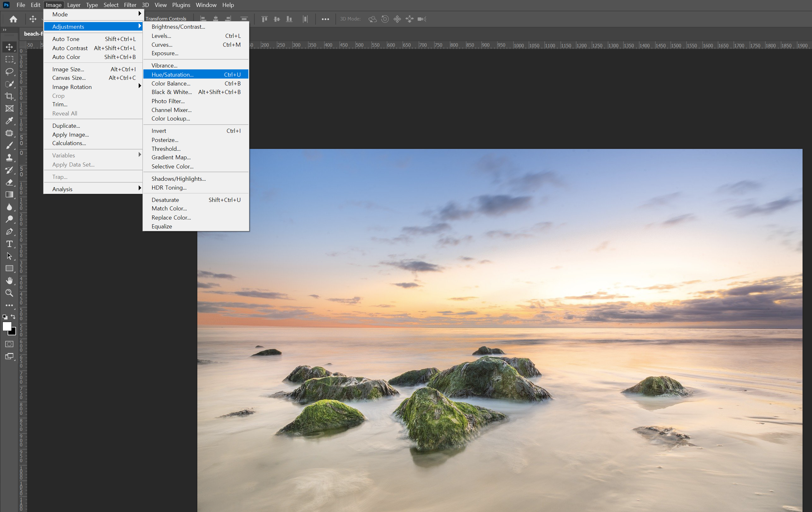Select the Clone Stamp tool
Screen dimensions: 812x512
(x=9, y=158)
